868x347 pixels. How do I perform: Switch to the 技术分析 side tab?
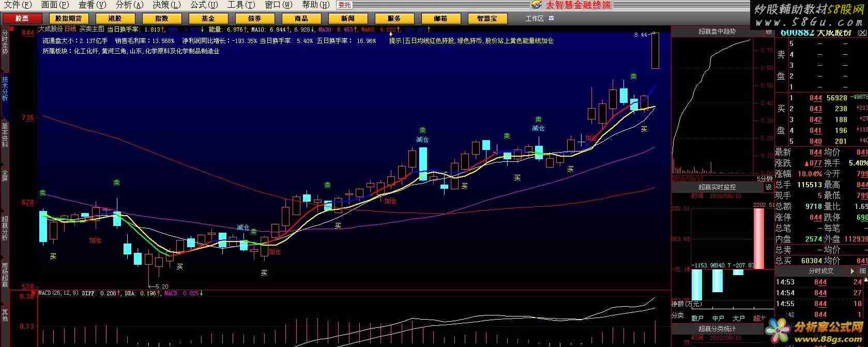(5, 89)
